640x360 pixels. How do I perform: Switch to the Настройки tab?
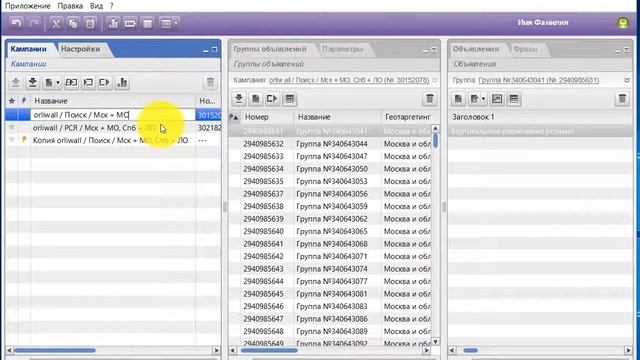coord(80,49)
